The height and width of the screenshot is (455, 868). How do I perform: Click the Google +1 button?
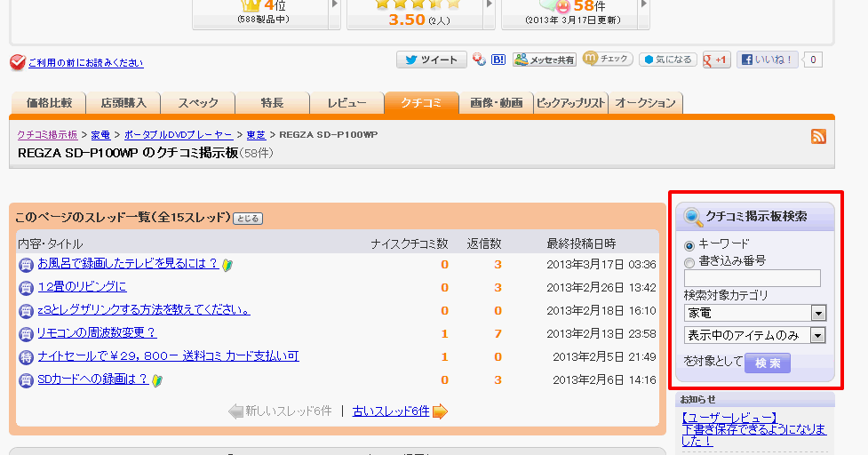(x=716, y=60)
